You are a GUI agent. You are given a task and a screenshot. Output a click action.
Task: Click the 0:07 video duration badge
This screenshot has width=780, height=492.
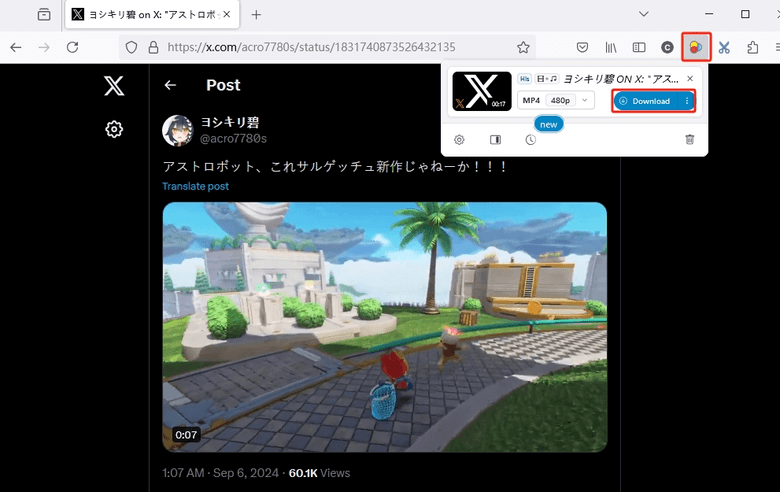click(186, 434)
